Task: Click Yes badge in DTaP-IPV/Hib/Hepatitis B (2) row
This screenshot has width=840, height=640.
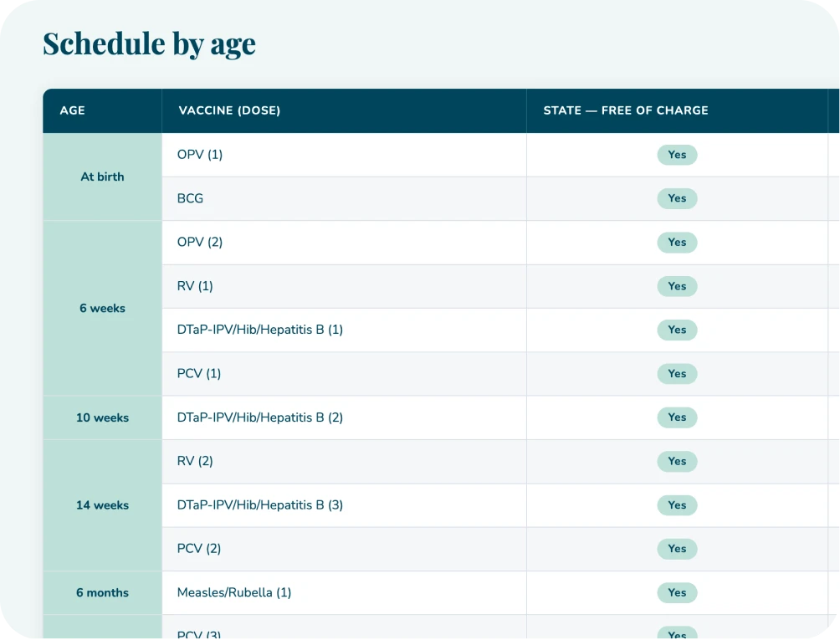Action: tap(677, 417)
